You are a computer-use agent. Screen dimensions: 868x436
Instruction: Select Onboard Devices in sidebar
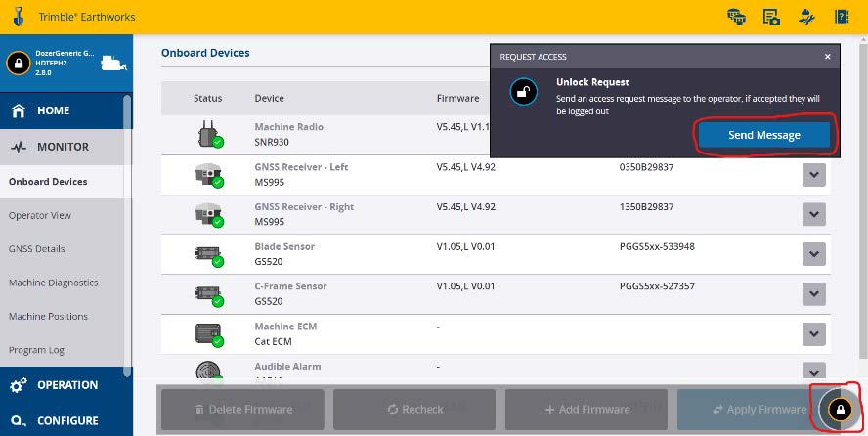(62, 182)
